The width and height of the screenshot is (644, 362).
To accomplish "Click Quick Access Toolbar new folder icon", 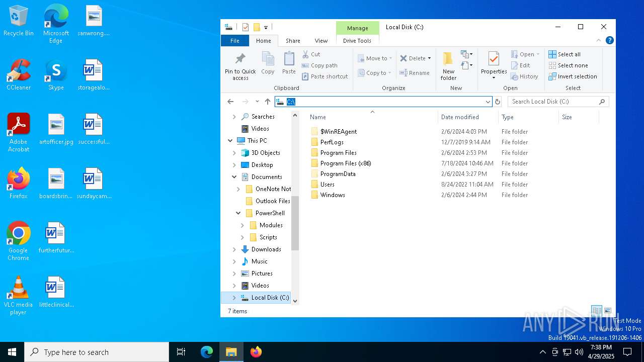I will click(257, 27).
